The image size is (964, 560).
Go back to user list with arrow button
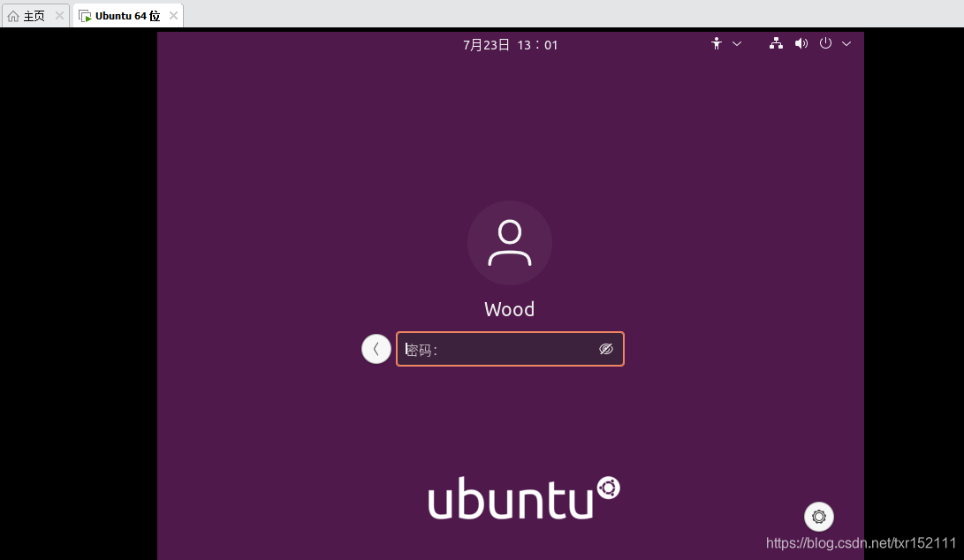point(376,349)
